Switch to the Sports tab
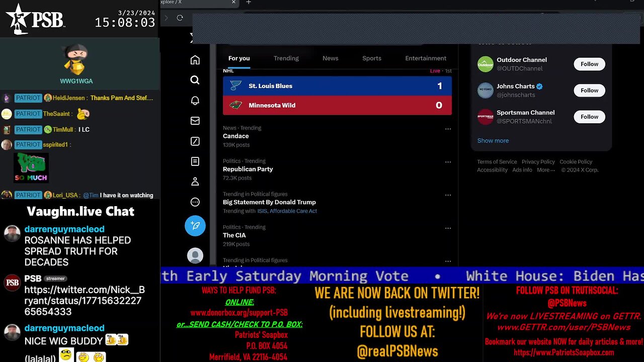The image size is (644, 362). click(x=372, y=58)
